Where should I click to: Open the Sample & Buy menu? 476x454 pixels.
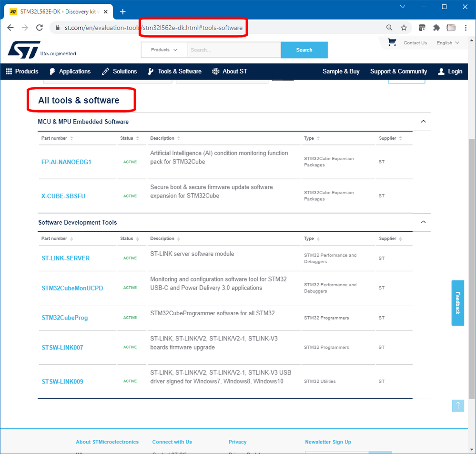click(341, 72)
